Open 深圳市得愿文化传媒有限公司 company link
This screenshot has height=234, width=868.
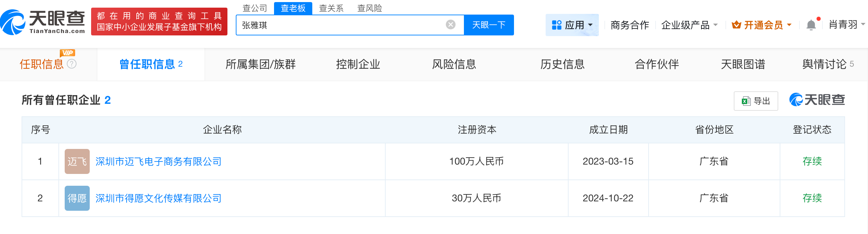(159, 198)
